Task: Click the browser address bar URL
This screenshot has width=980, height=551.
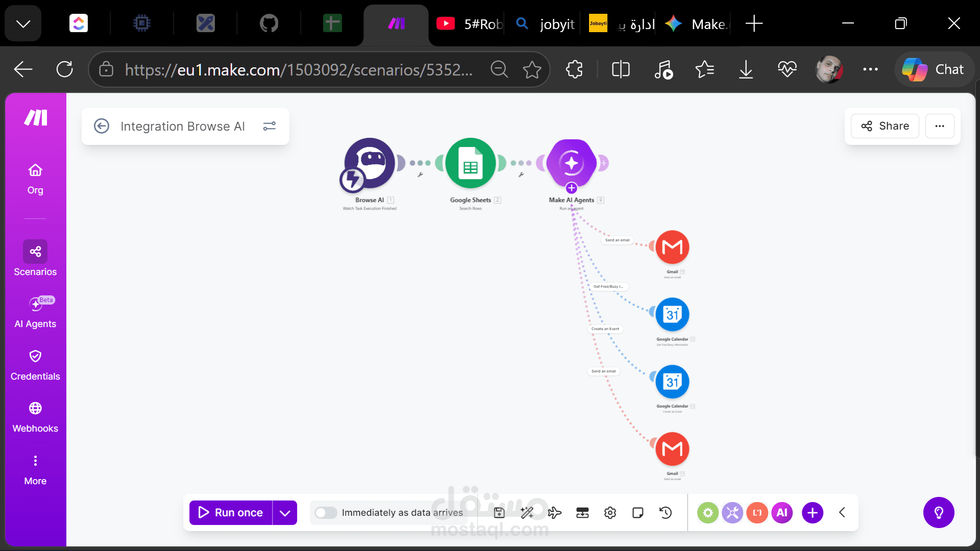Action: click(299, 69)
